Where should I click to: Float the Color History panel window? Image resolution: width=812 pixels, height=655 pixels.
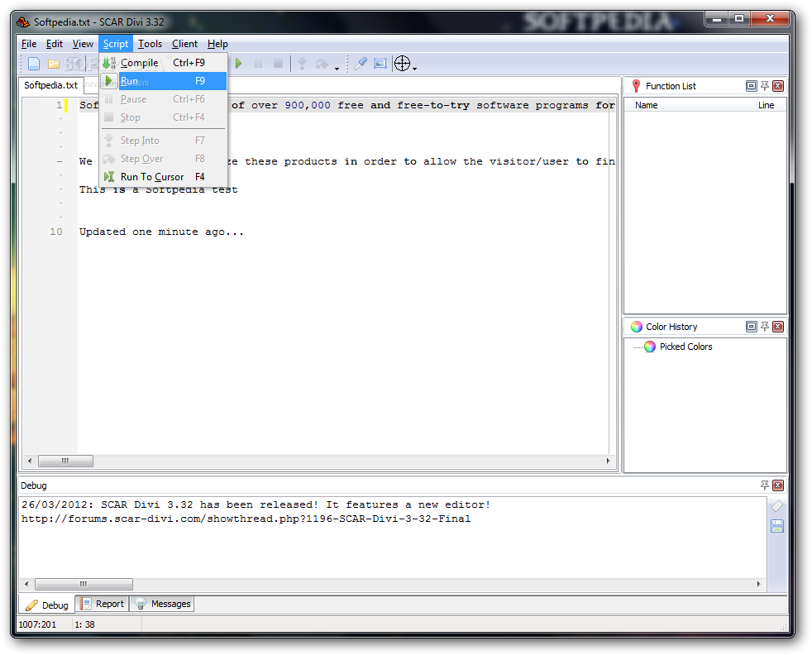tap(751, 327)
